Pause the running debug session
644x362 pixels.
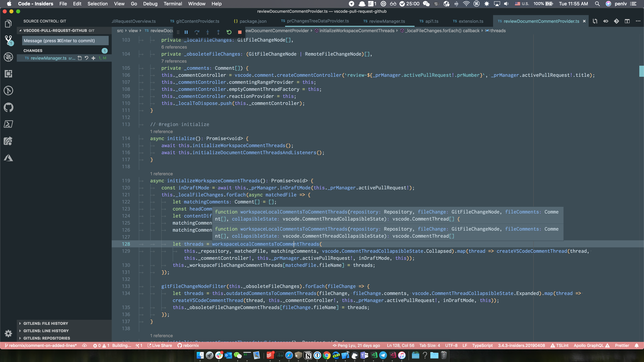(186, 32)
